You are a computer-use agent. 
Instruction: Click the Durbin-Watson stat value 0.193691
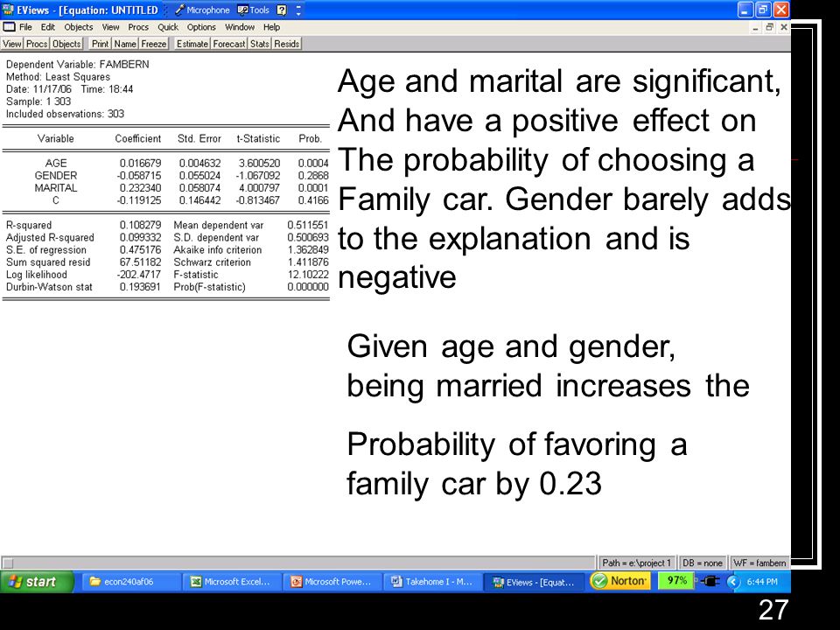coord(140,287)
